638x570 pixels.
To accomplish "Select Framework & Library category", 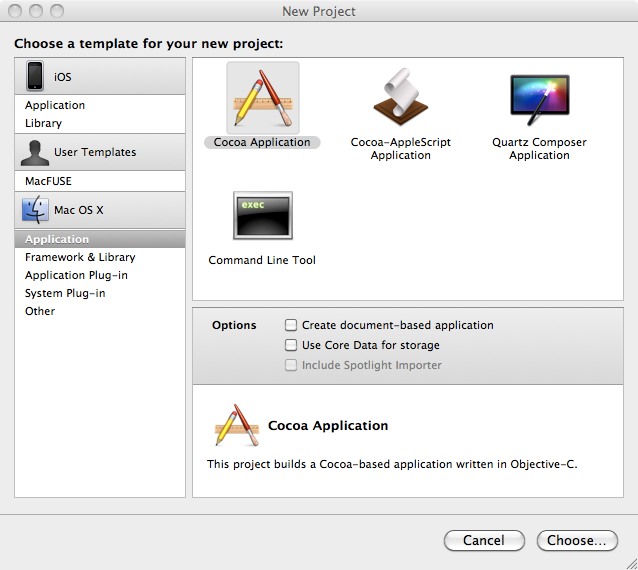I will point(80,257).
